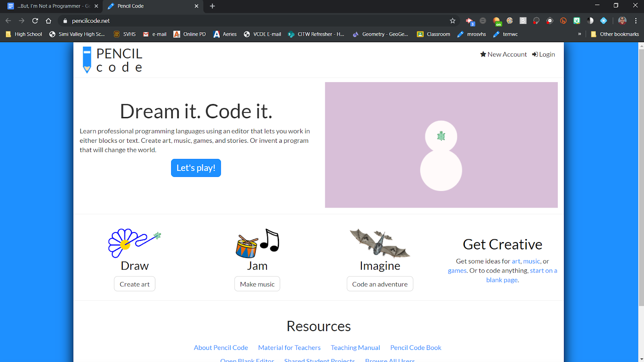The width and height of the screenshot is (644, 362).
Task: Click the snowman turtle animation preview
Action: tap(442, 145)
